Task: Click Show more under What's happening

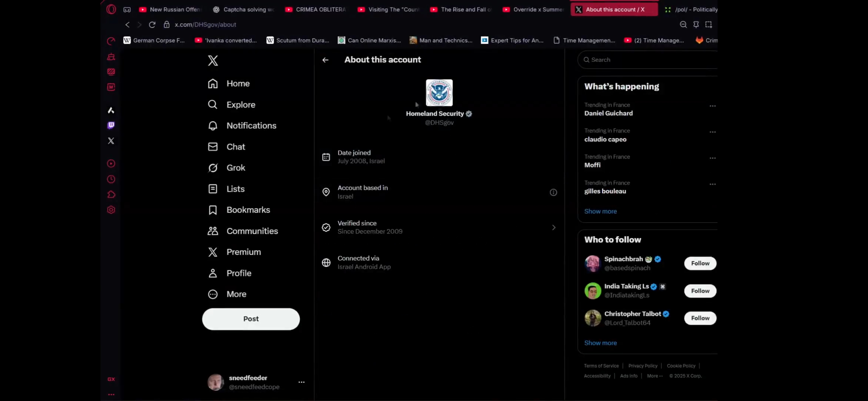Action: click(600, 211)
